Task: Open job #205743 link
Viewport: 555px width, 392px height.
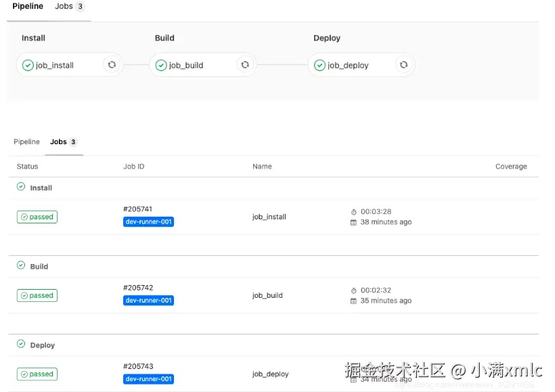Action: pyautogui.click(x=138, y=366)
